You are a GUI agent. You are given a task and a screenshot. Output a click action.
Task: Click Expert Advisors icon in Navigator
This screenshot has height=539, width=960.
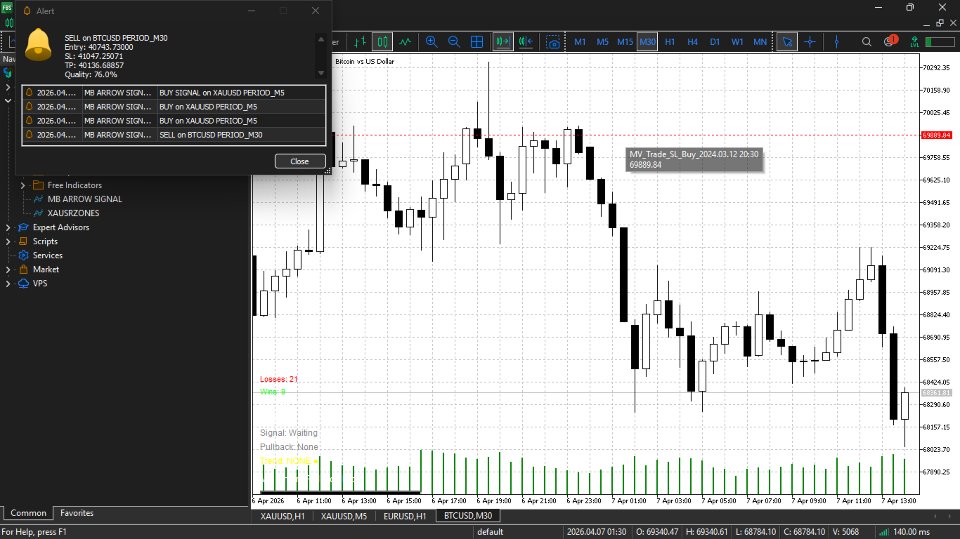pyautogui.click(x=23, y=227)
